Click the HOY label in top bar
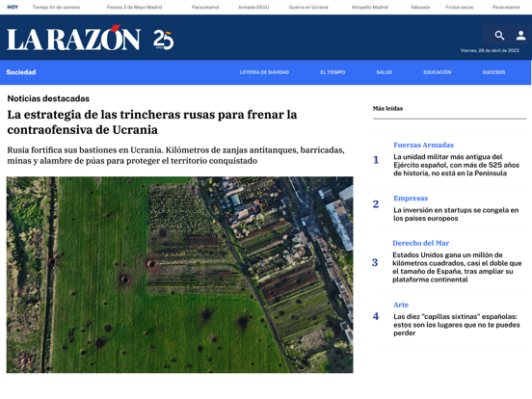Viewport: 532px width, 399px height. pos(13,7)
